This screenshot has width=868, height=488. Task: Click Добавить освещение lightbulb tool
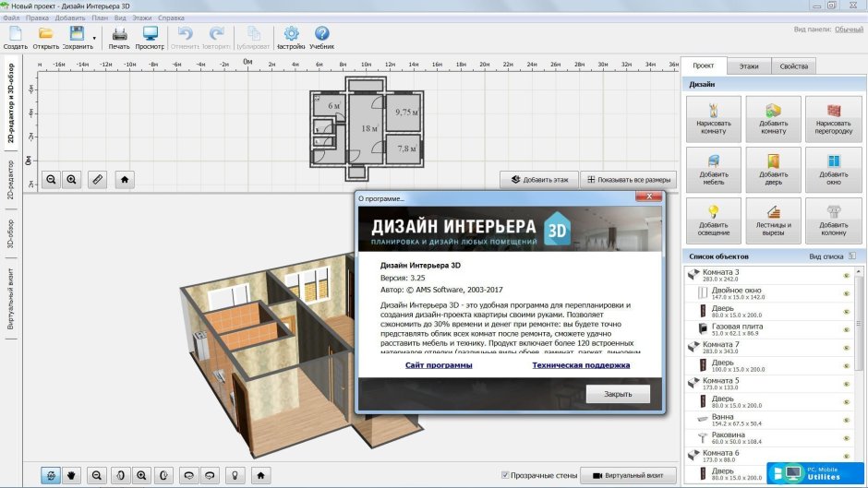tap(714, 220)
